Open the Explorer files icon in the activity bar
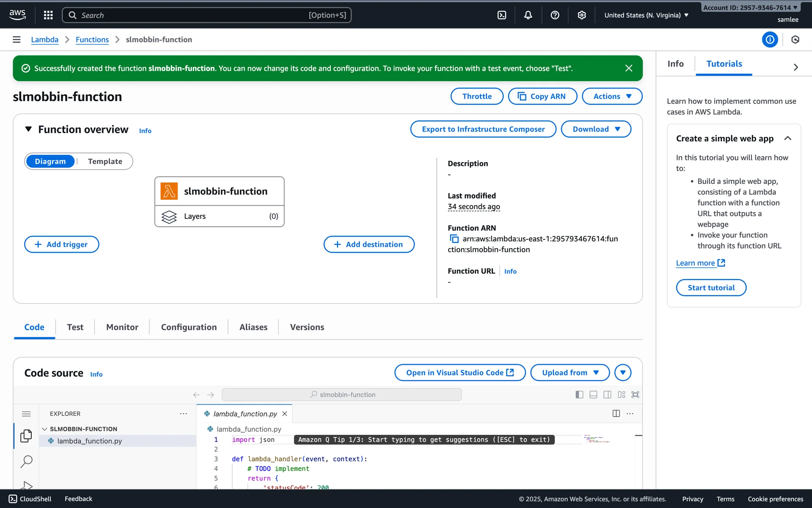 point(26,436)
